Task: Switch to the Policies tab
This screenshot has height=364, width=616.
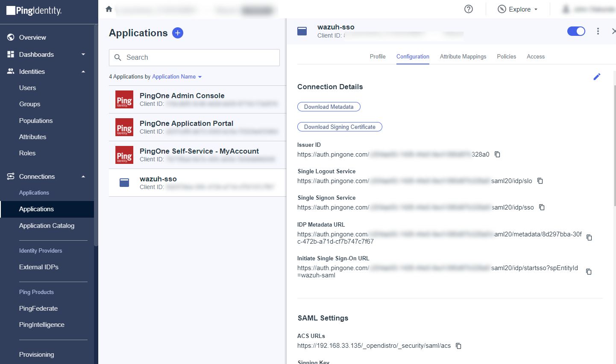Action: [506, 56]
